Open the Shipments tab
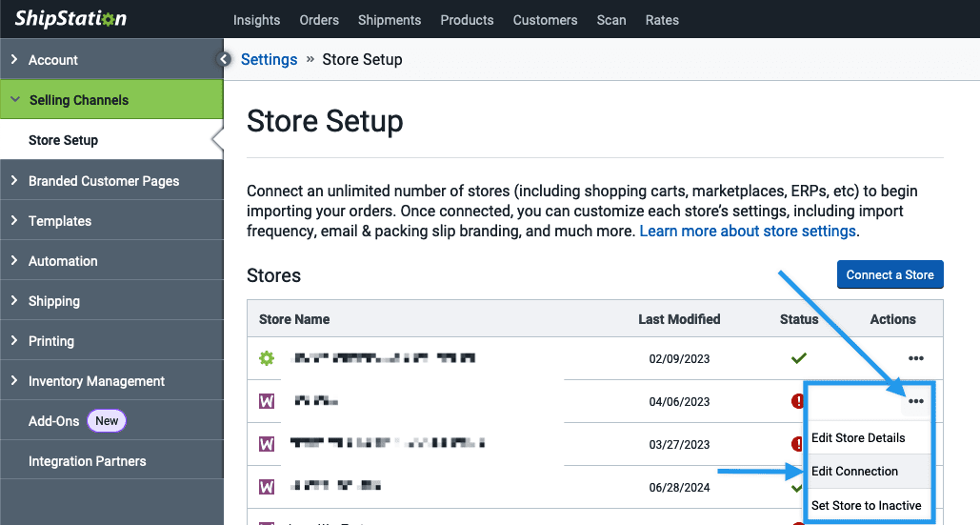This screenshot has height=525, width=980. 390,20
